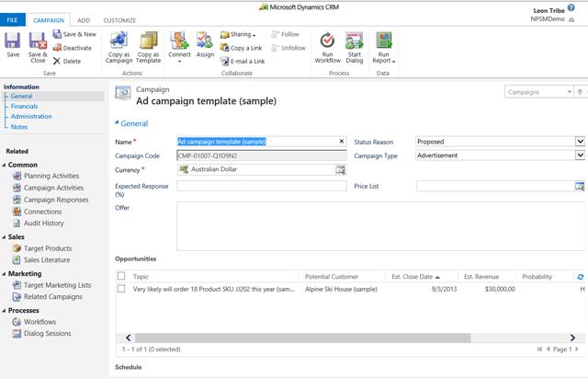
Task: Delete the campaign via ribbon
Action: (x=67, y=61)
